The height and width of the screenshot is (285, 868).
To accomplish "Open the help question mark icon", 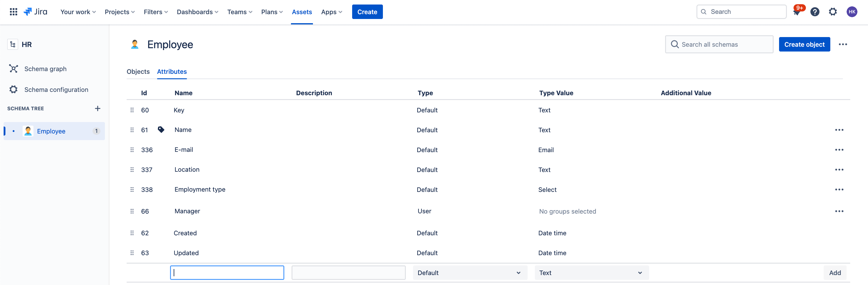I will coord(815,12).
